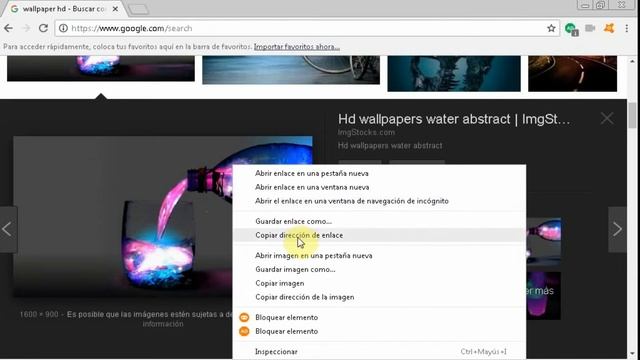The image size is (640, 360).
Task: Click the page vertical scrollbar thumb
Action: (632, 116)
